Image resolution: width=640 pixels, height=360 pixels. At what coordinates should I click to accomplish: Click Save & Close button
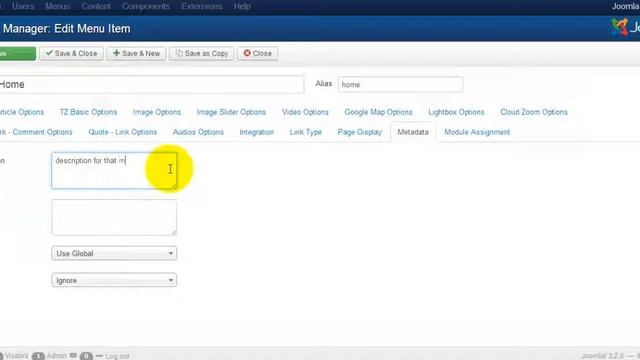[71, 53]
